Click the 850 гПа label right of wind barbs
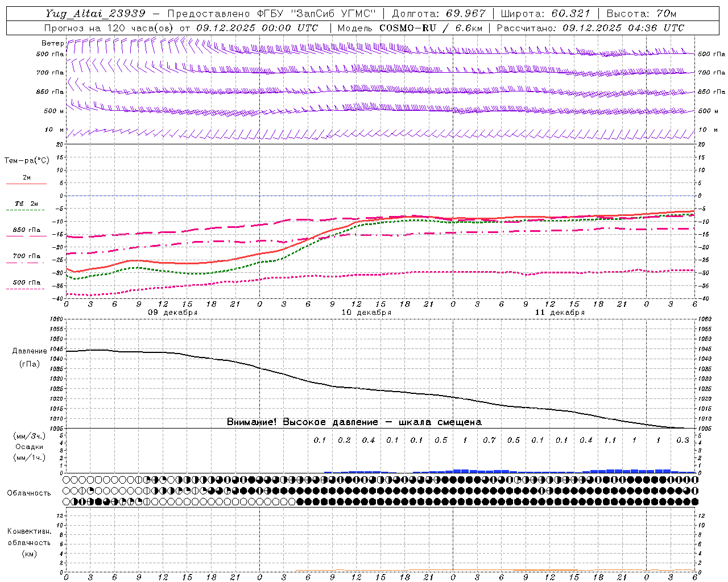728x582 pixels. point(712,92)
